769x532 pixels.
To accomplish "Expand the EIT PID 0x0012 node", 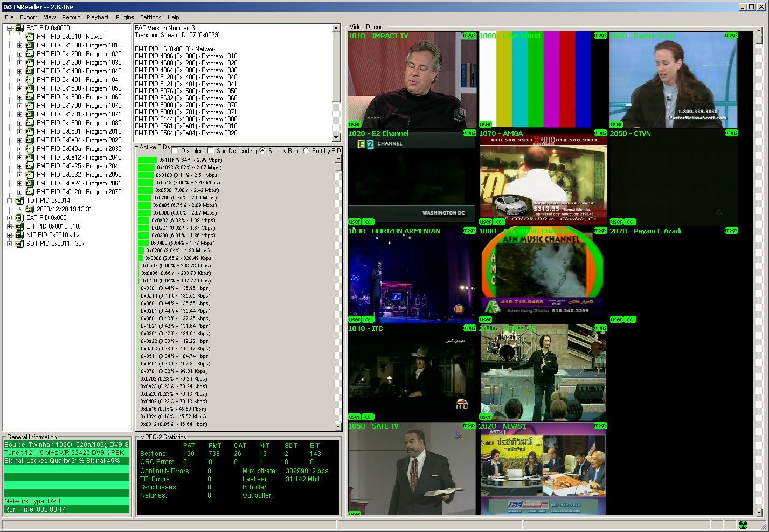I will coord(9,226).
